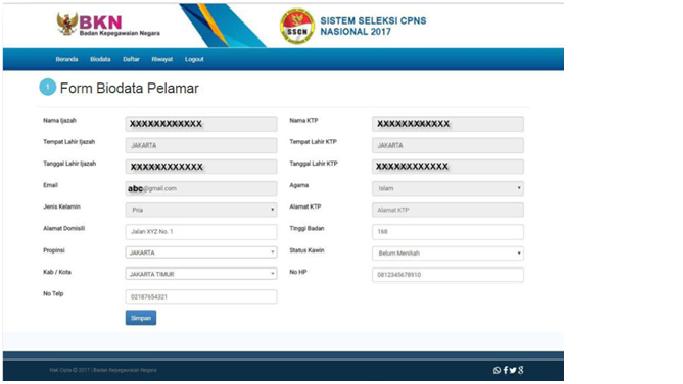Save form with Simpan button
The width and height of the screenshot is (683, 384).
pos(141,318)
